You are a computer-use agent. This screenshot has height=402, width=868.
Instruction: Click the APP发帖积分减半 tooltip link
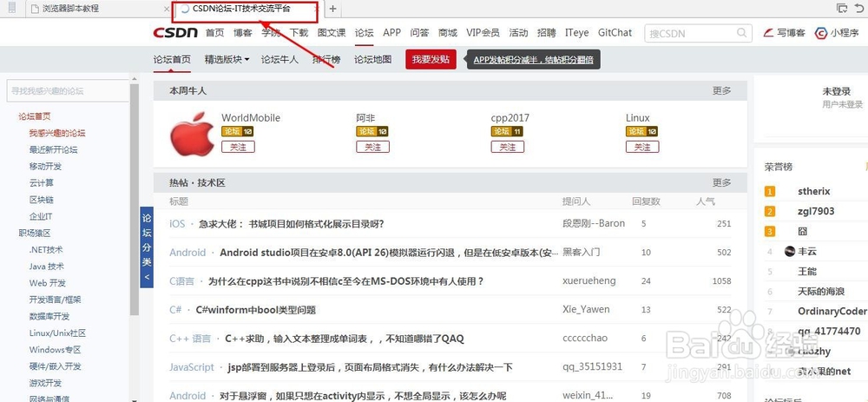pos(533,60)
